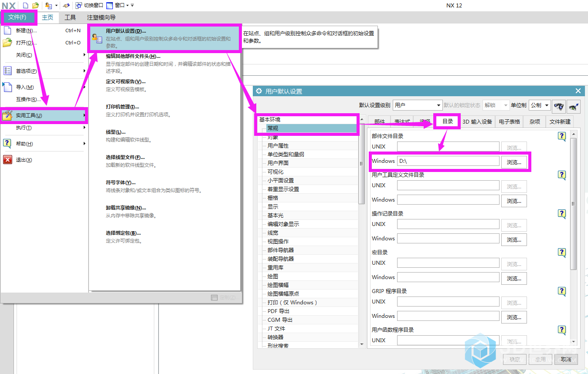The width and height of the screenshot is (588, 374).
Task: Click the icon beside 用户默认设置 entry
Action: point(97,38)
